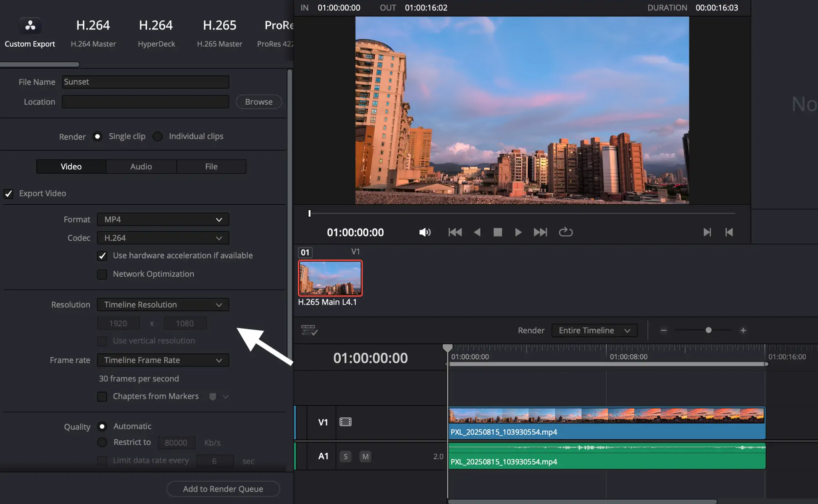818x504 pixels.
Task: Mute audio track A1 with M button
Action: tap(365, 456)
